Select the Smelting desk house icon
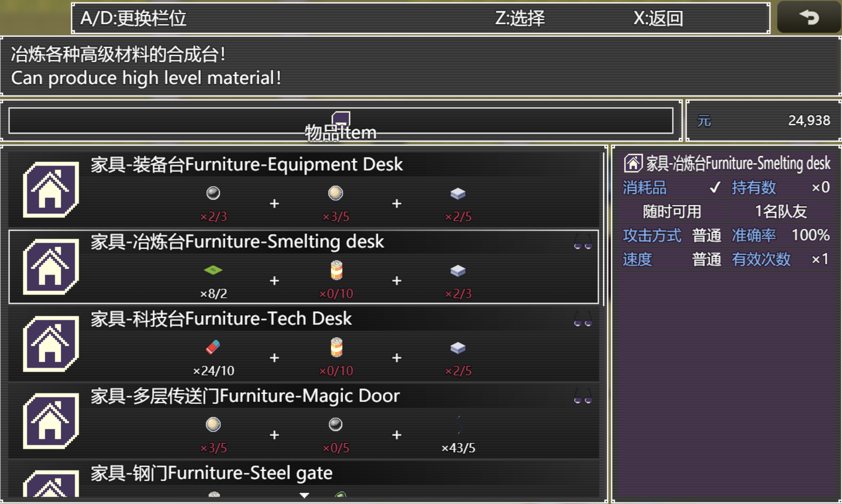This screenshot has width=842, height=504. coord(51,267)
